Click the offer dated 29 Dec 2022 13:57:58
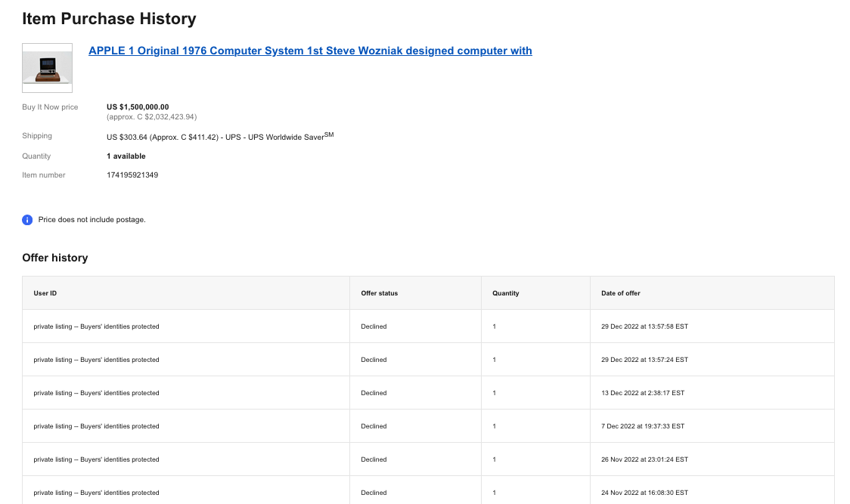This screenshot has width=850, height=504. [x=644, y=326]
